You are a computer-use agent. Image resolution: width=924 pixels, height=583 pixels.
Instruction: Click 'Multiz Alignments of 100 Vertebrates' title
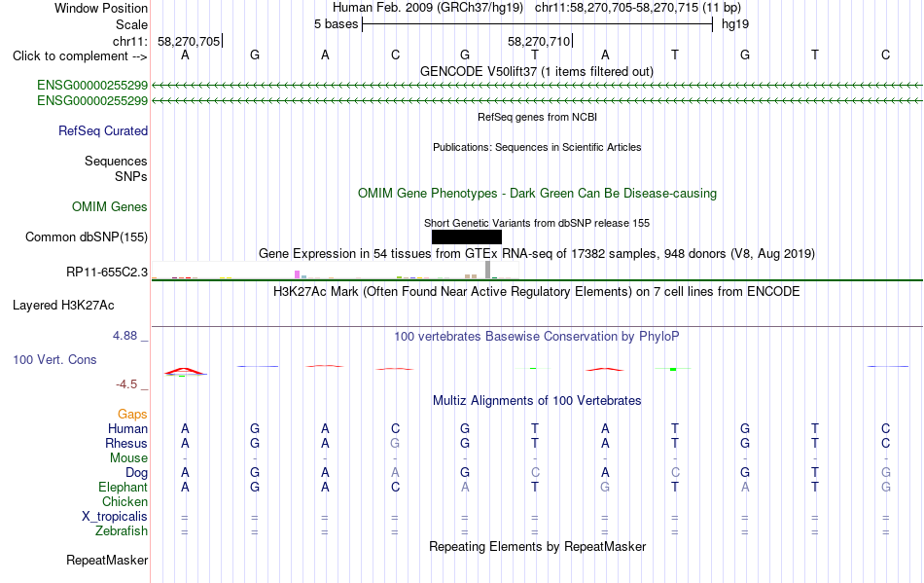(537, 401)
